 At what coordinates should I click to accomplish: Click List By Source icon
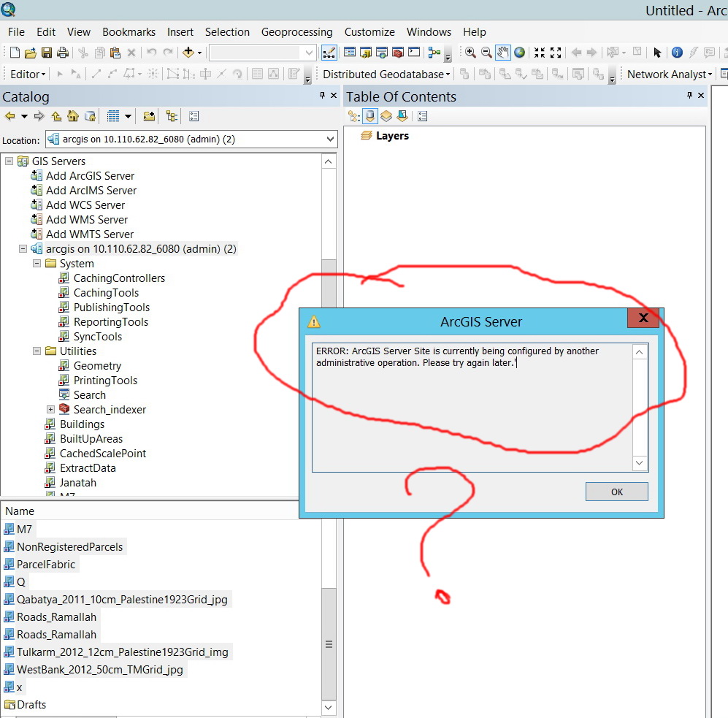point(370,116)
